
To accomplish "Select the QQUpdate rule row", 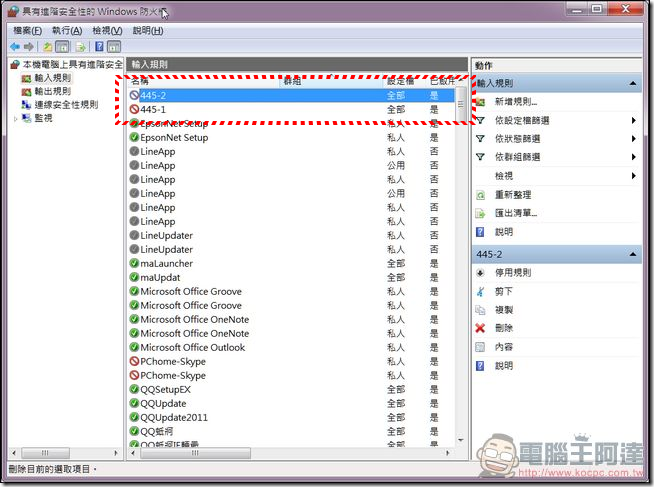I will tap(292, 404).
